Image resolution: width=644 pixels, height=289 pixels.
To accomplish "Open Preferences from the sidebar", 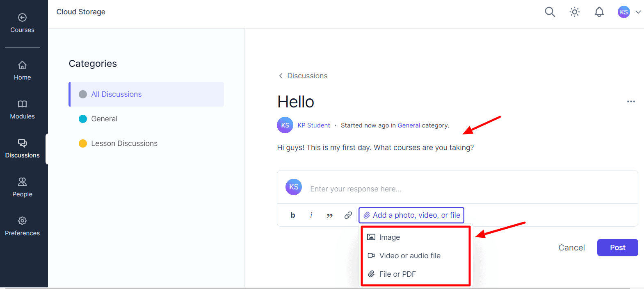I will 22,227.
